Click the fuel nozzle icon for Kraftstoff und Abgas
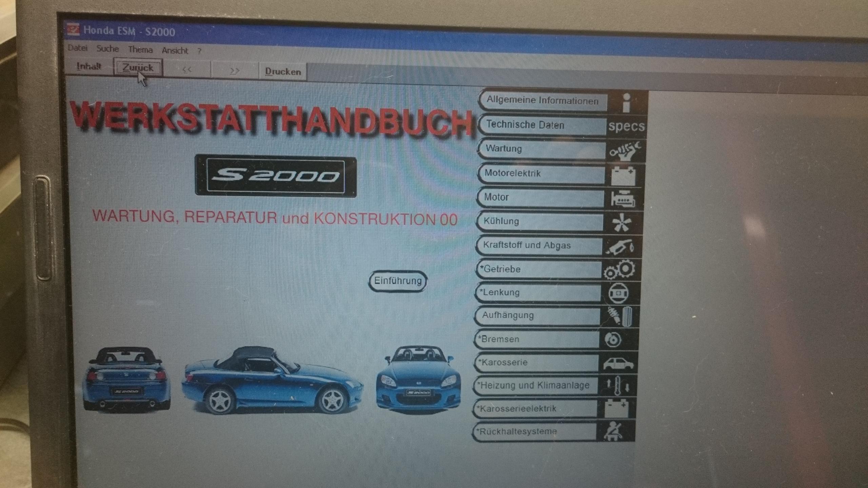The height and width of the screenshot is (488, 868). [x=620, y=247]
